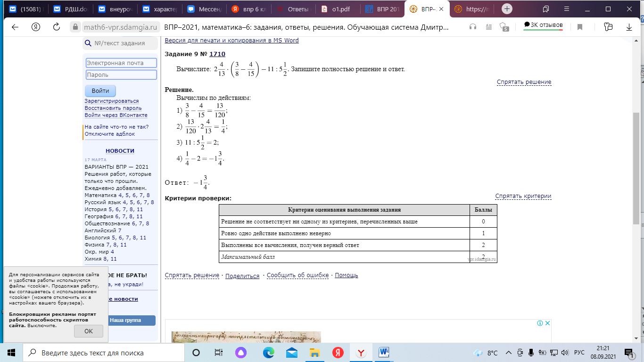
Task: Click the 'Спрятать критерии' link
Action: 523,196
